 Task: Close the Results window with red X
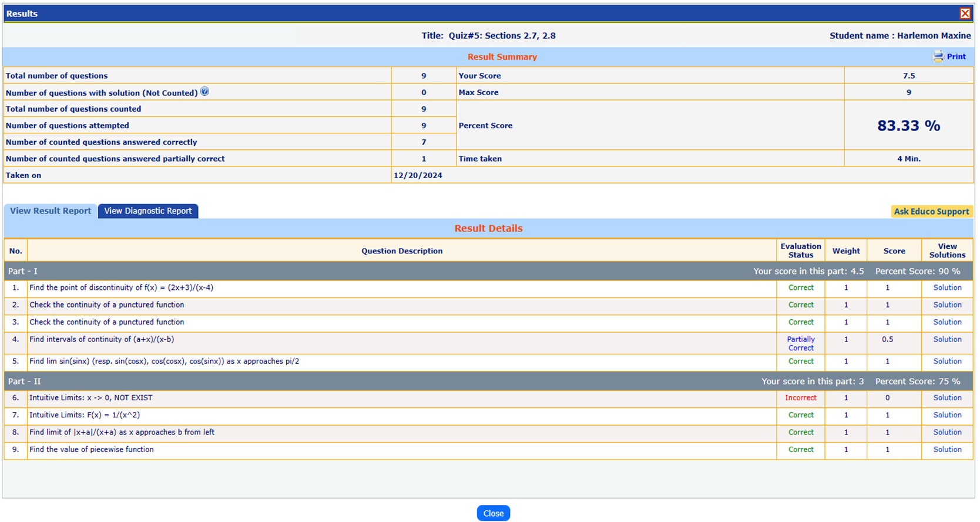tap(965, 14)
